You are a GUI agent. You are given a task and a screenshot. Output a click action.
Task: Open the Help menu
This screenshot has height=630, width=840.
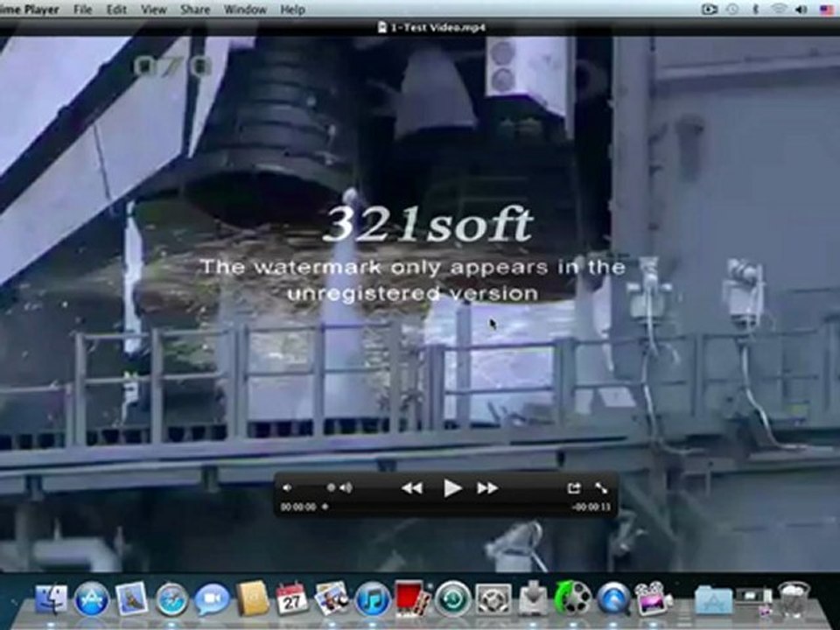(292, 9)
